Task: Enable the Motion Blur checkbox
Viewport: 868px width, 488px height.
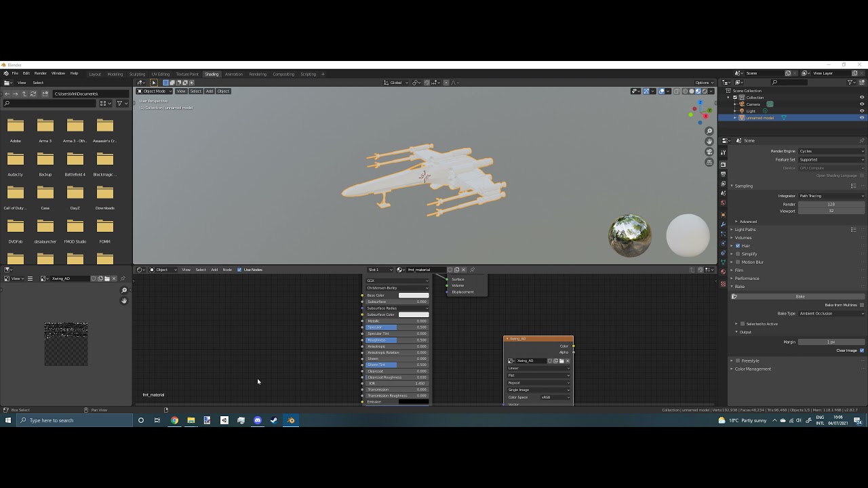Action: tap(738, 262)
